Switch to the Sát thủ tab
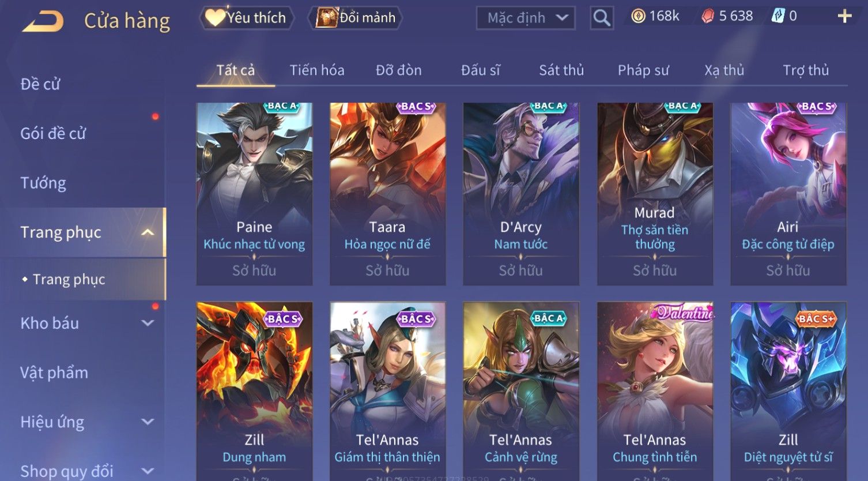Image resolution: width=868 pixels, height=481 pixels. pyautogui.click(x=561, y=70)
